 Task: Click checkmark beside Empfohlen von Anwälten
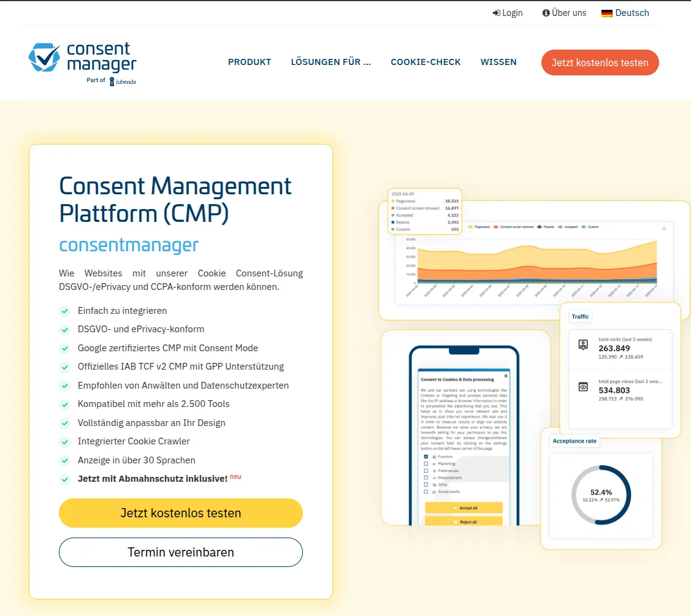pos(65,386)
